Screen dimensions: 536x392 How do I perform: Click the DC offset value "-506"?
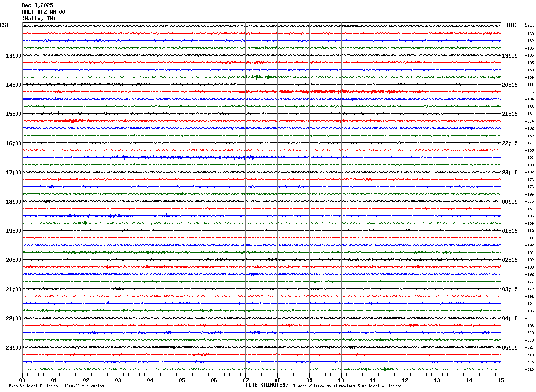pos(529,92)
